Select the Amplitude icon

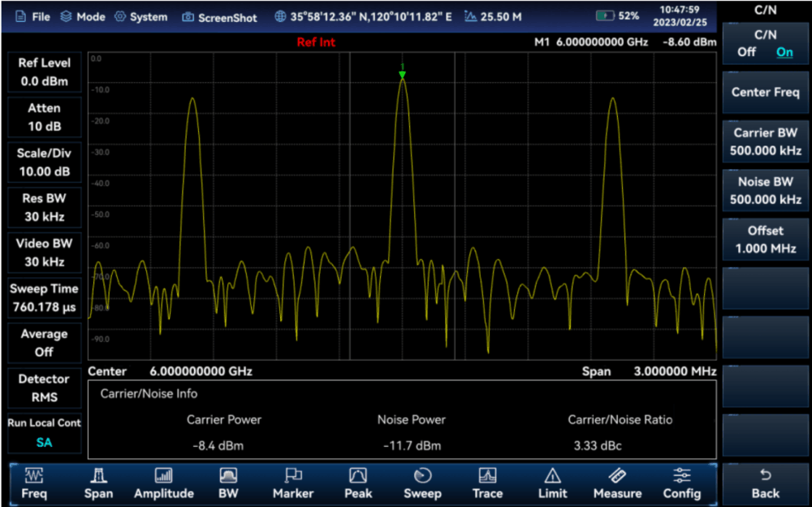click(x=163, y=476)
